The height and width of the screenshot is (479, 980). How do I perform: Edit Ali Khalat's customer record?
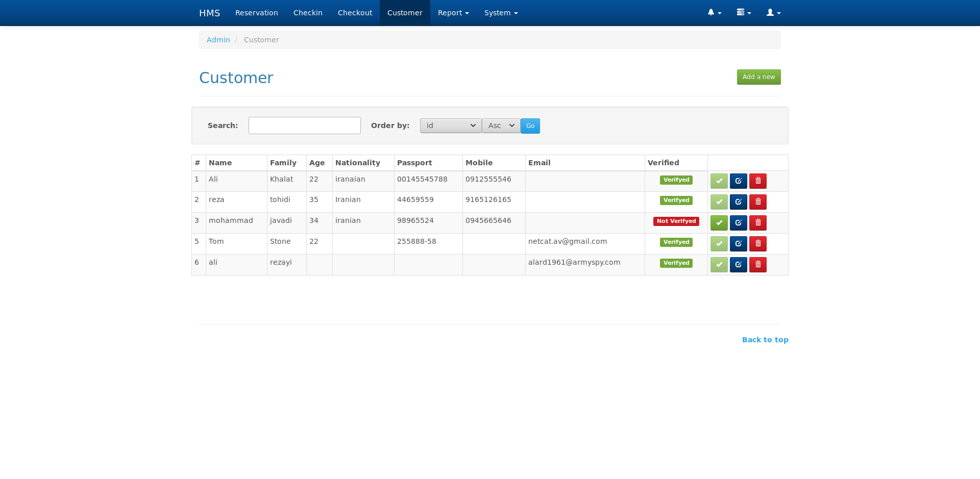tap(738, 181)
